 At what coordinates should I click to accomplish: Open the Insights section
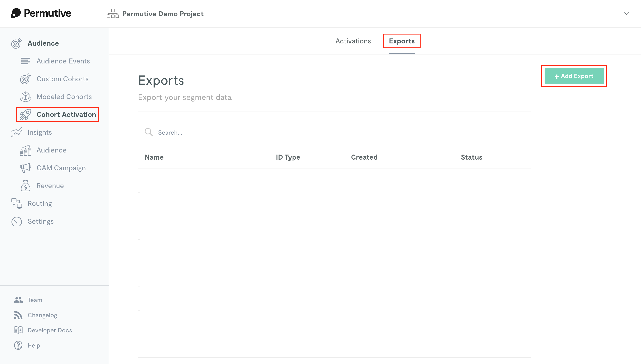click(x=40, y=132)
